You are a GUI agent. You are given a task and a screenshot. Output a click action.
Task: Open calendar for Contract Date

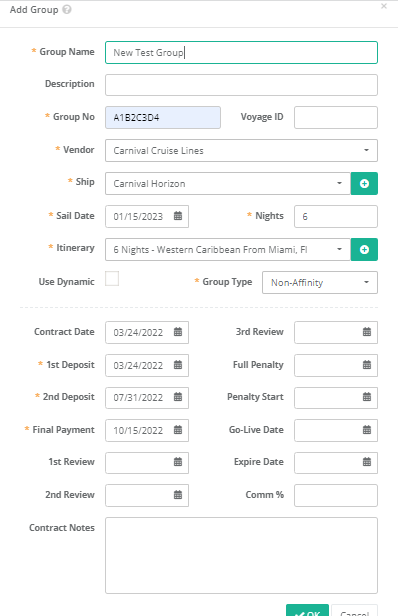pyautogui.click(x=178, y=332)
